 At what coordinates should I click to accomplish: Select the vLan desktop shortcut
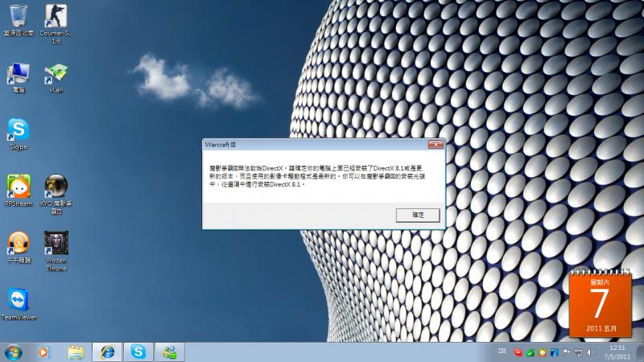(x=56, y=77)
